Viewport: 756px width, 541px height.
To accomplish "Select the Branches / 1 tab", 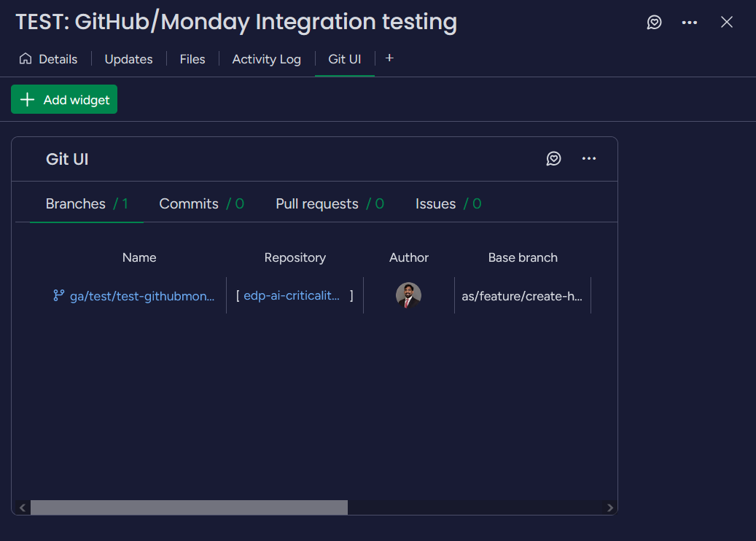I will click(x=87, y=203).
